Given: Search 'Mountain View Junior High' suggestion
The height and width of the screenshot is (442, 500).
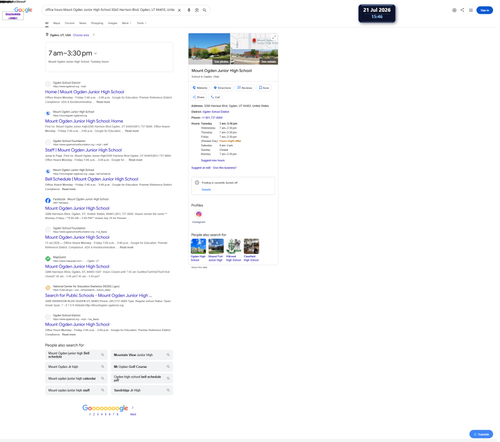Looking at the screenshot, I should click(x=142, y=355).
